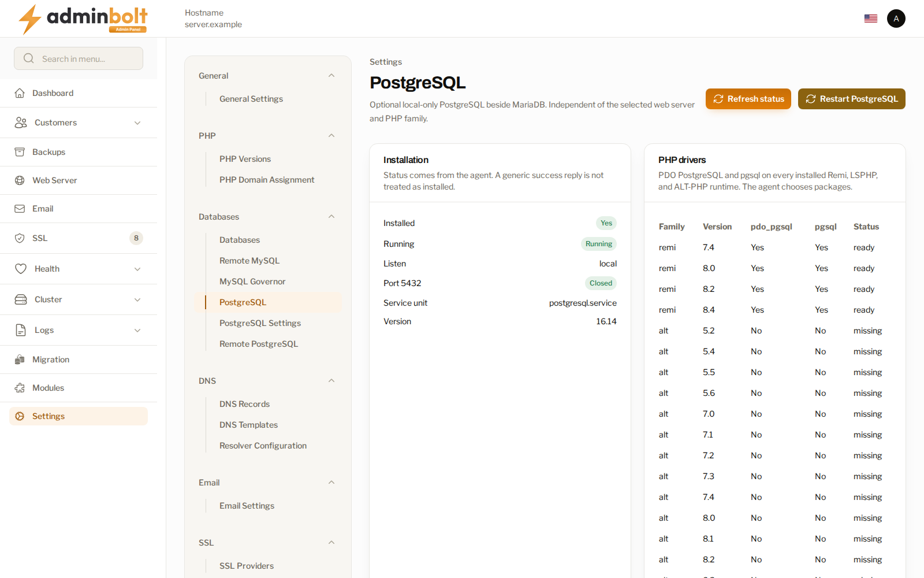Expand the Cluster menu chevron
The image size is (924, 578).
137,299
